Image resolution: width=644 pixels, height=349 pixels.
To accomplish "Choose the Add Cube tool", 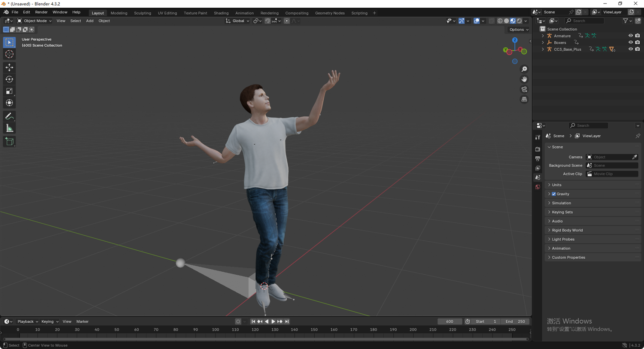I will pos(9,142).
